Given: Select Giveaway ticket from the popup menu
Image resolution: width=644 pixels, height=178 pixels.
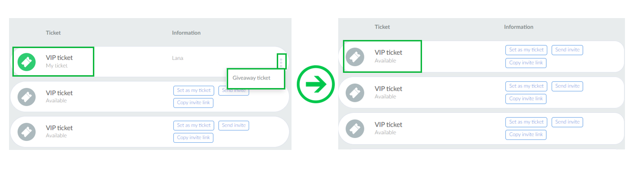Looking at the screenshot, I should click(252, 78).
